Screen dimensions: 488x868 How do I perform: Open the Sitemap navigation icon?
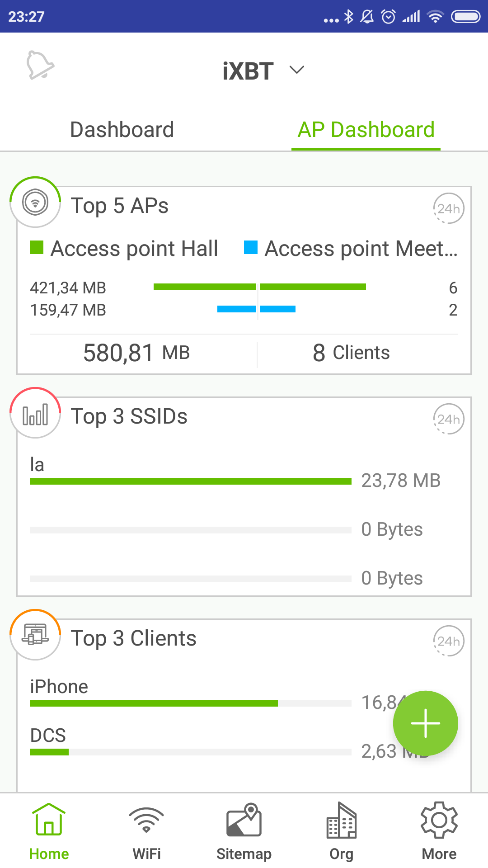[x=244, y=819]
